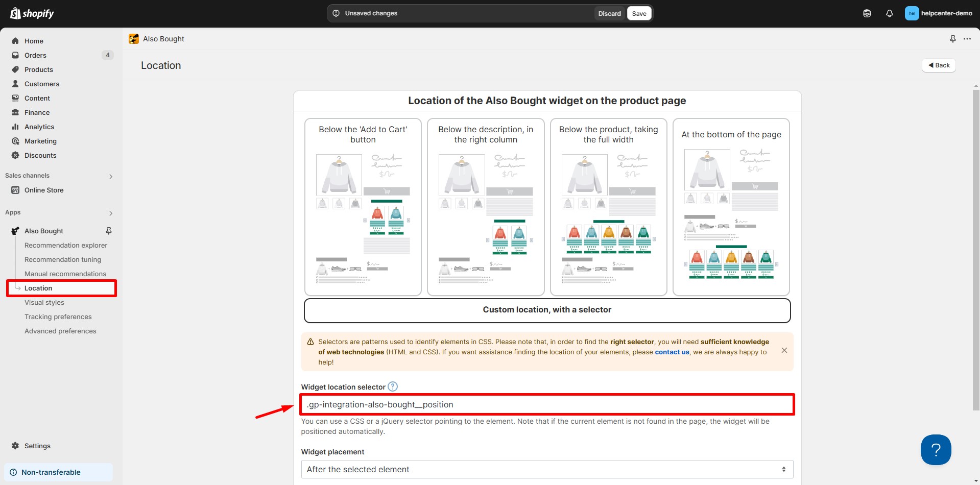Open the Widget placement dropdown
The image size is (980, 485).
(546, 469)
